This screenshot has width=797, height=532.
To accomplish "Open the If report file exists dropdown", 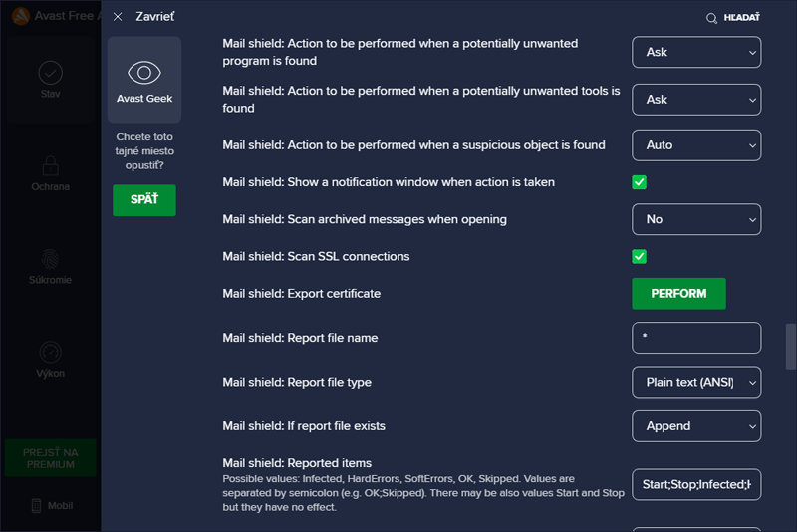I will coord(696,426).
